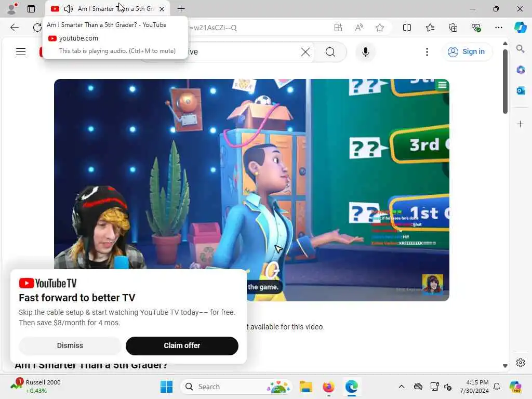Open the YouTube hamburger guide menu

21,51
